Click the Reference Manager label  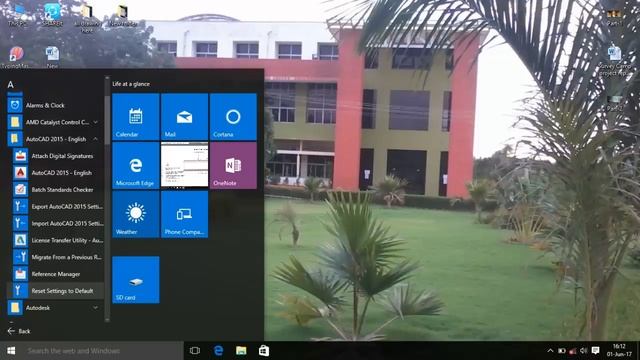(56, 274)
